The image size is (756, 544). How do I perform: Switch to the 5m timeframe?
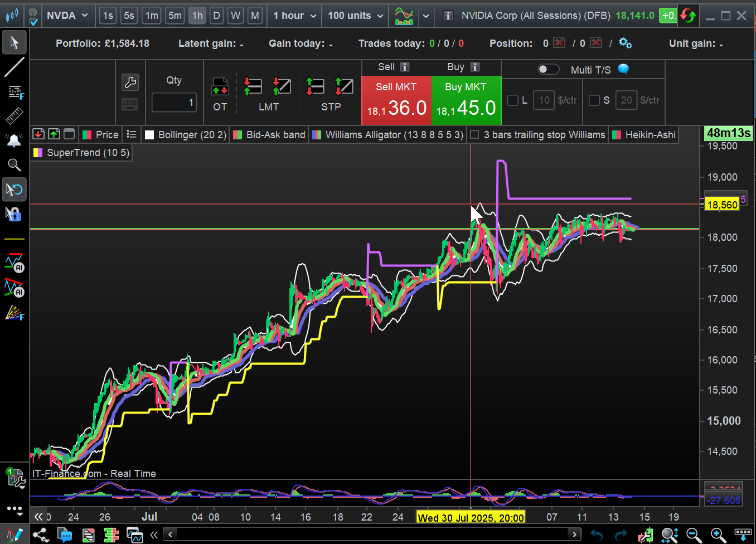tap(175, 16)
